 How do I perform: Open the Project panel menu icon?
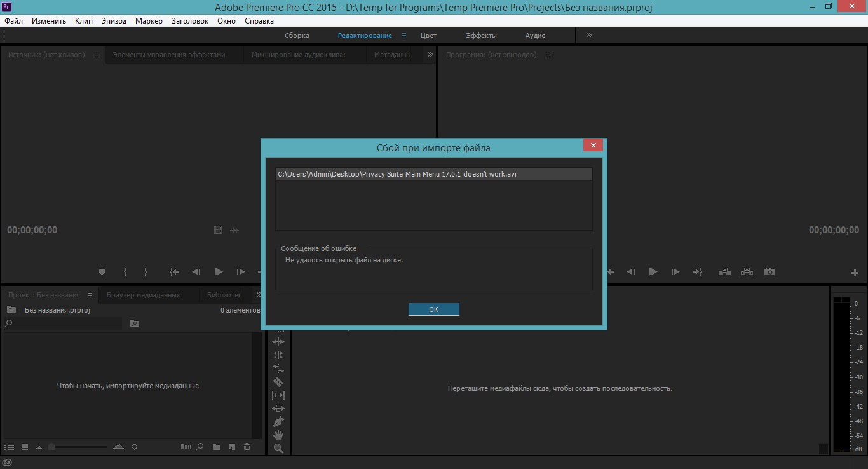(x=90, y=295)
